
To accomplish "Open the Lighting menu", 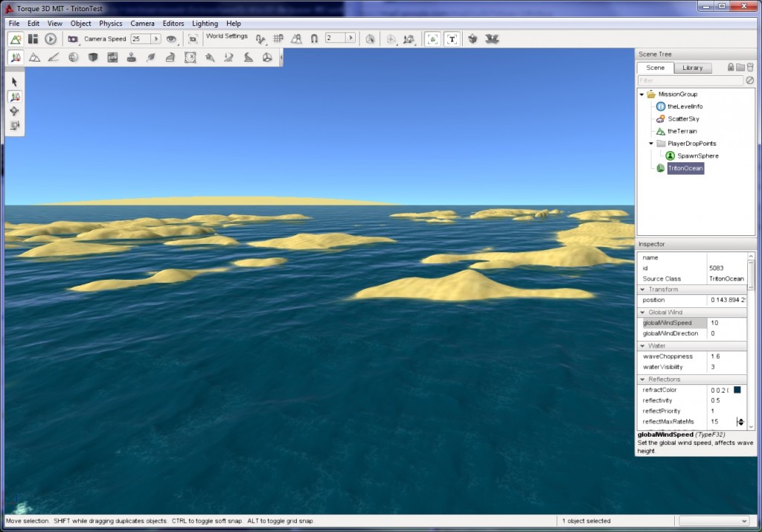I will click(x=205, y=24).
